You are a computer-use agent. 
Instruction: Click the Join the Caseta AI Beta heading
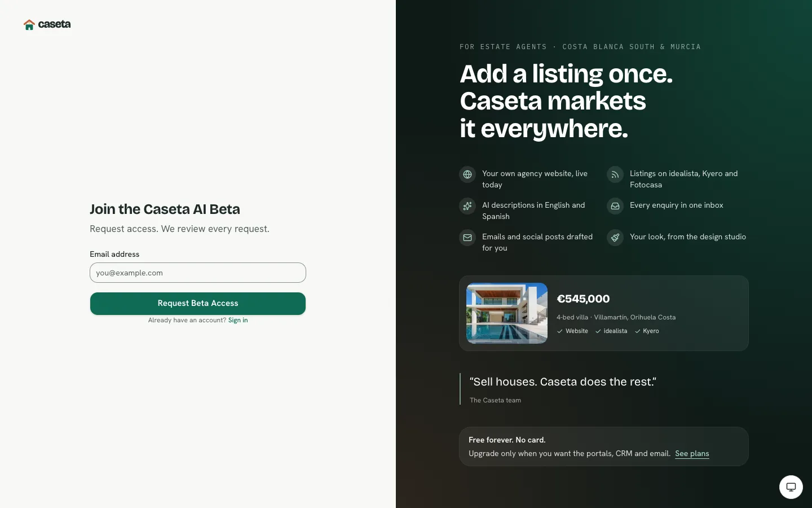165,209
